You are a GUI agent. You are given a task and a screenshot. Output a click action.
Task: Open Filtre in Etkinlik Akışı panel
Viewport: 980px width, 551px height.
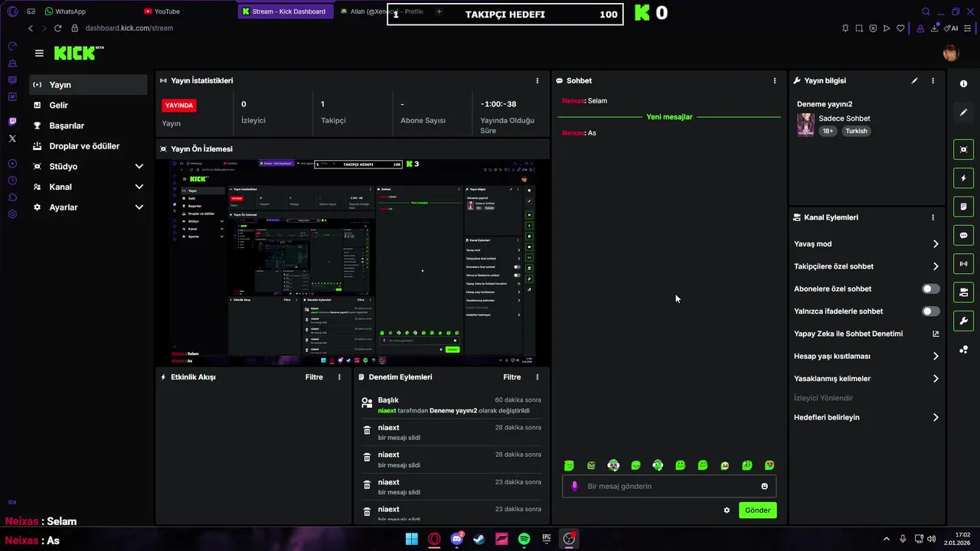point(314,377)
